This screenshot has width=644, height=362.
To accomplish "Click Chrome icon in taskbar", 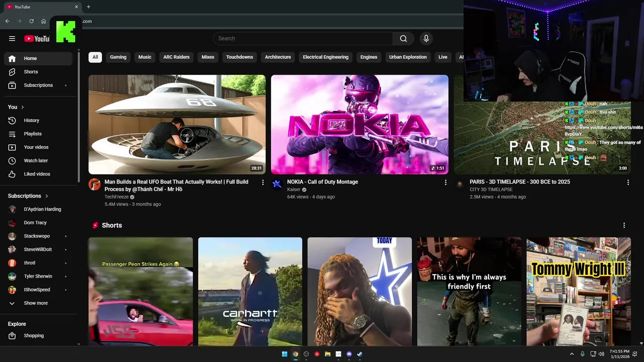I will [295, 354].
